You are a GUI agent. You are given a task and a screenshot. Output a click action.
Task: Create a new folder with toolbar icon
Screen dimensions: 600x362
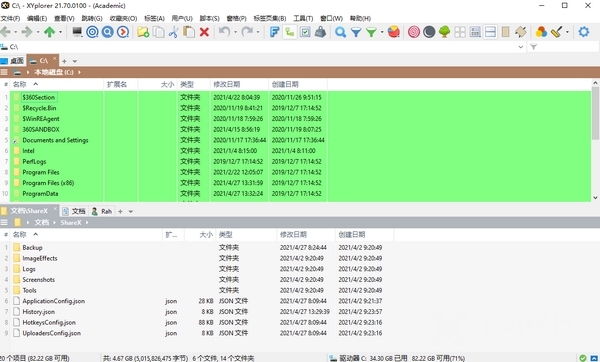point(143,32)
